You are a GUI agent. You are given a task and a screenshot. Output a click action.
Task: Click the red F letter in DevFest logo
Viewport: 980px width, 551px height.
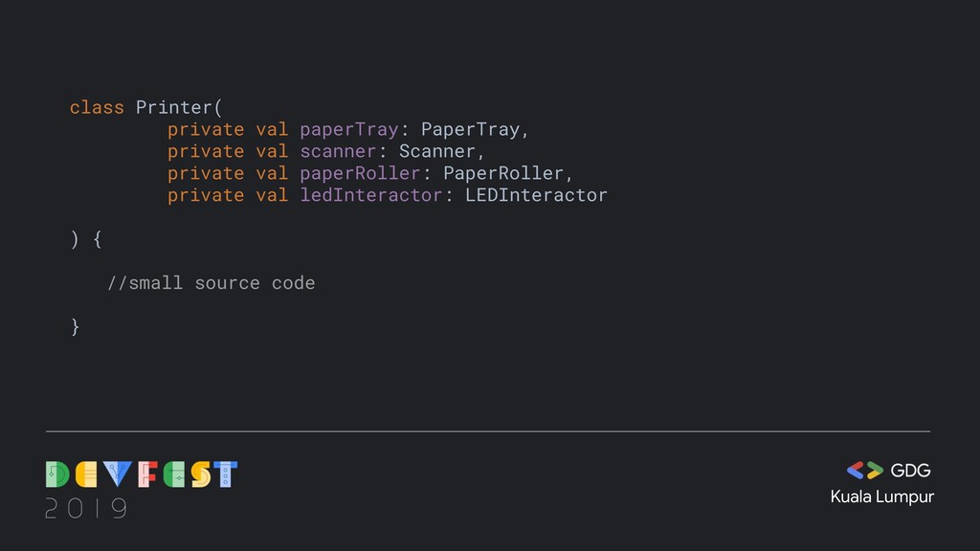click(x=147, y=474)
